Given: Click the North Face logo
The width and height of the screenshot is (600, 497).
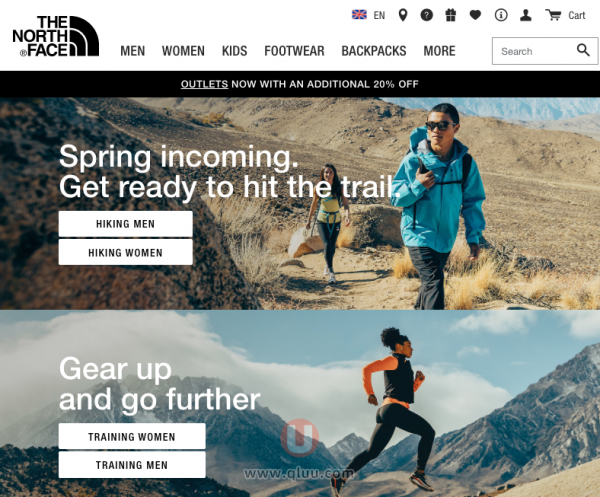Looking at the screenshot, I should (55, 36).
